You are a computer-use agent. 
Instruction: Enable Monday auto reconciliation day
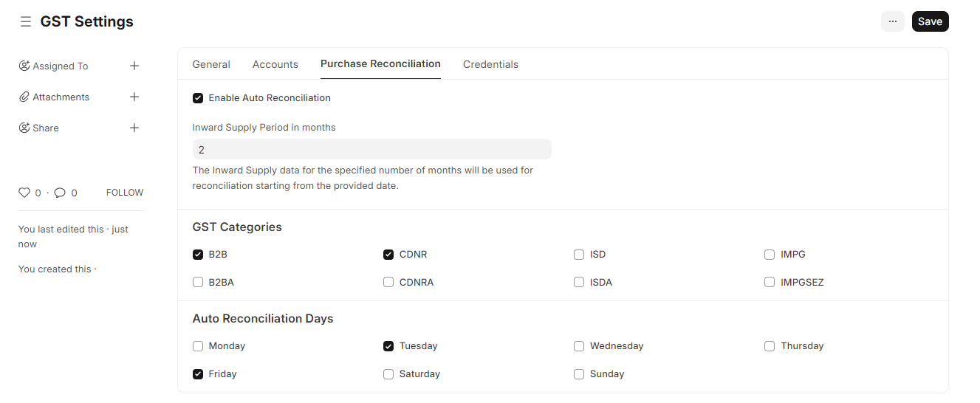point(198,346)
